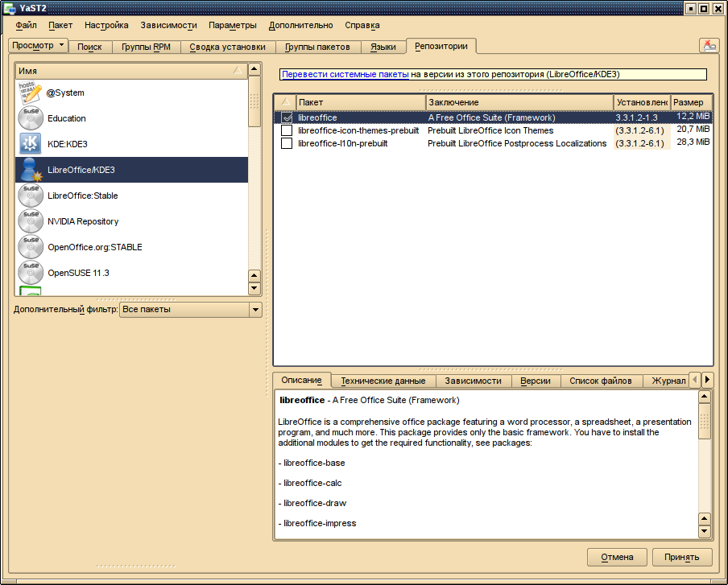Switch to the Группы пакетов tab
The height and width of the screenshot is (585, 728).
click(317, 47)
